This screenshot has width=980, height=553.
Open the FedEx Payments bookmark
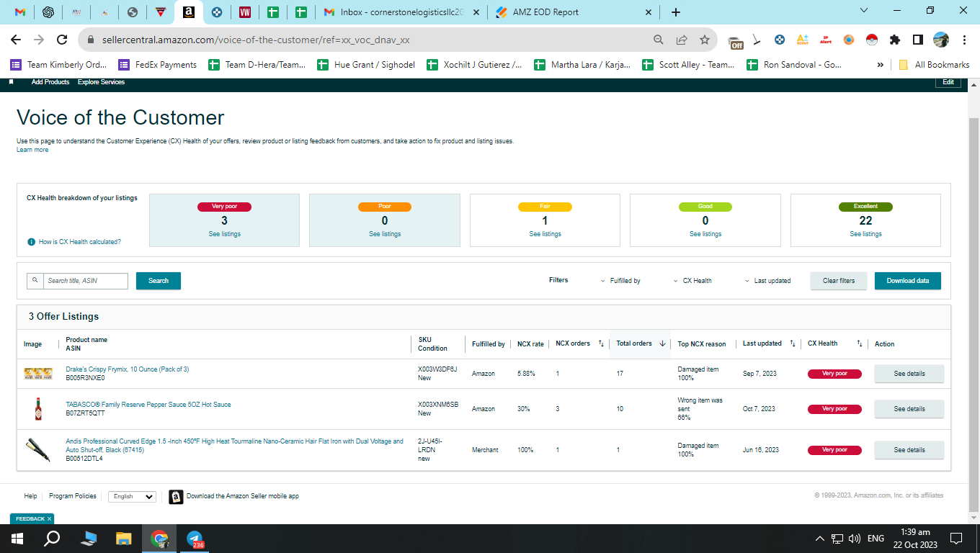pos(158,65)
